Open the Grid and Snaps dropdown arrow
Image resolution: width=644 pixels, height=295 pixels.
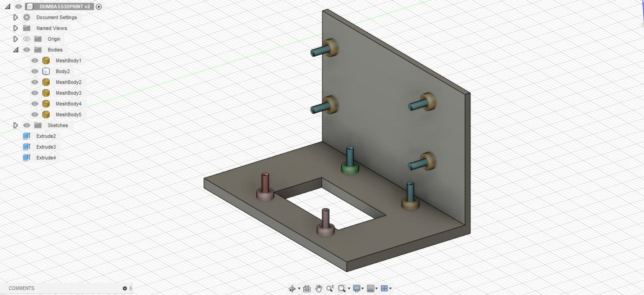click(377, 289)
